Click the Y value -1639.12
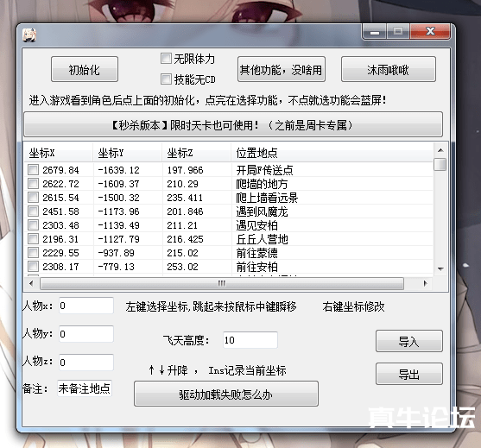The image size is (481, 448). point(118,170)
